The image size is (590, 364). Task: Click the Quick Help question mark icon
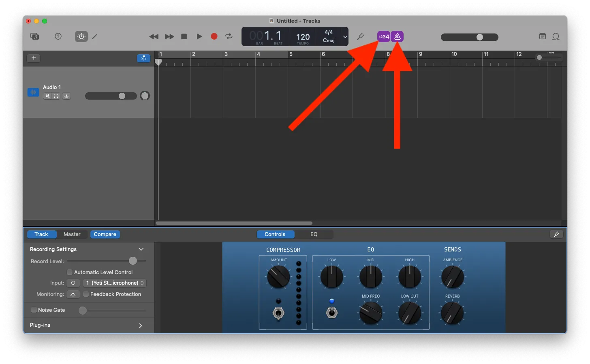pos(58,36)
